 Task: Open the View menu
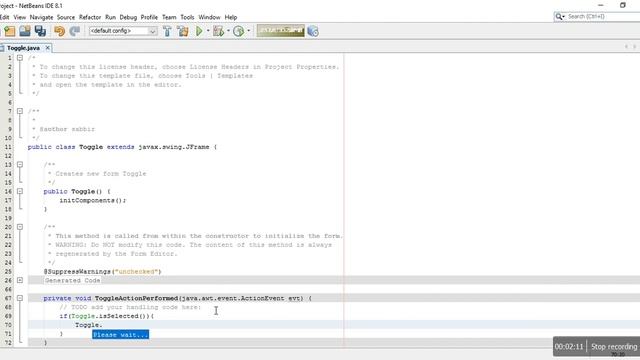[x=20, y=17]
